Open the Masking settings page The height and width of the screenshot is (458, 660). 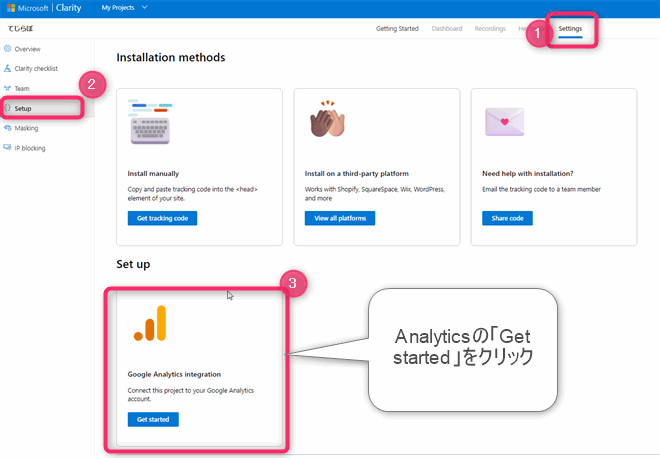click(x=26, y=128)
